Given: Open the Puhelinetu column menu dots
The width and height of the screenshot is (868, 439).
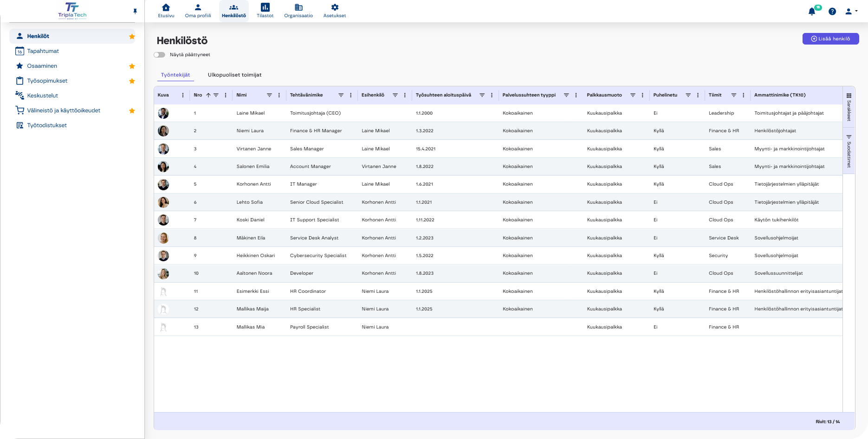Looking at the screenshot, I should 698,95.
